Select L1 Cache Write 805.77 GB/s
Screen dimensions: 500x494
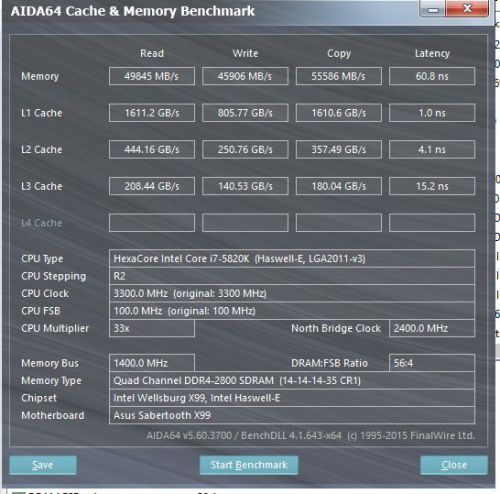[245, 113]
